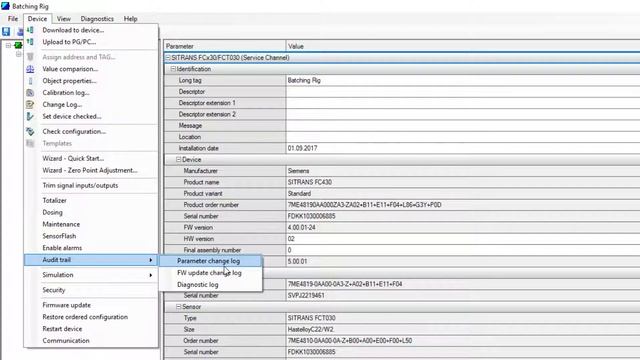640x360 pixels.
Task: Launch Wizard - Zero Point Adjustment...
Action: pyautogui.click(x=90, y=170)
